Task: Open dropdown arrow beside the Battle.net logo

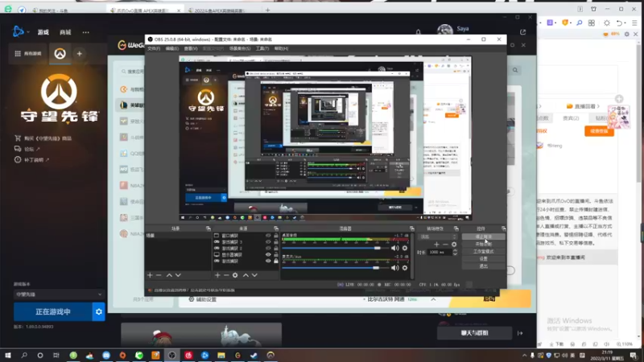Action: pos(28,32)
